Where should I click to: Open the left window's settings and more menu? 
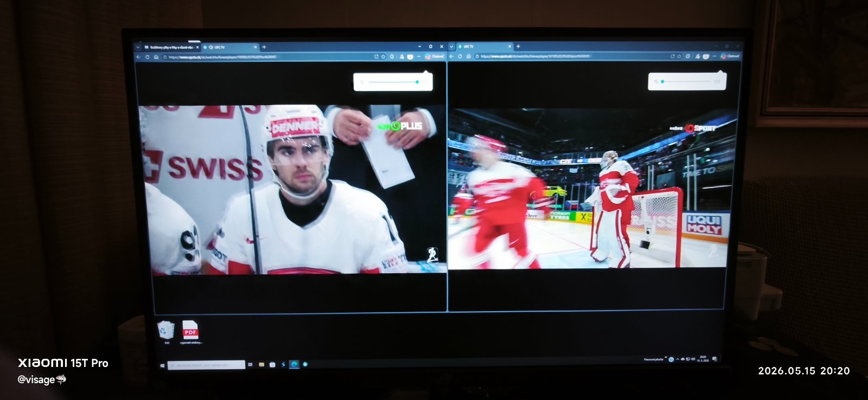pos(419,56)
